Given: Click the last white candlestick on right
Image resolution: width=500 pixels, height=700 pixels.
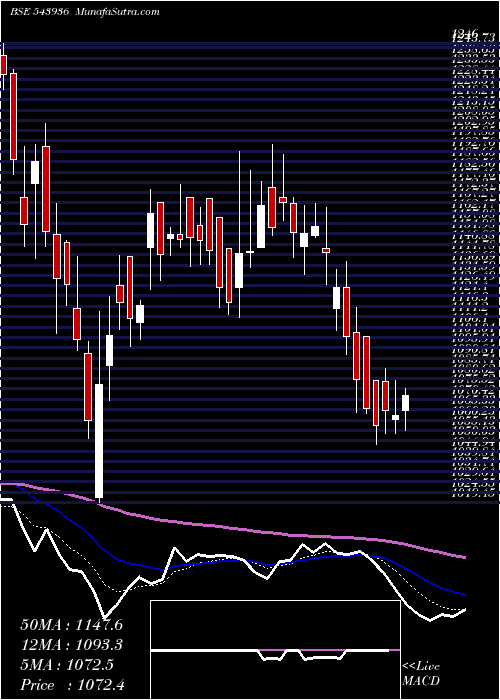Looking at the screenshot, I should click(x=405, y=403).
